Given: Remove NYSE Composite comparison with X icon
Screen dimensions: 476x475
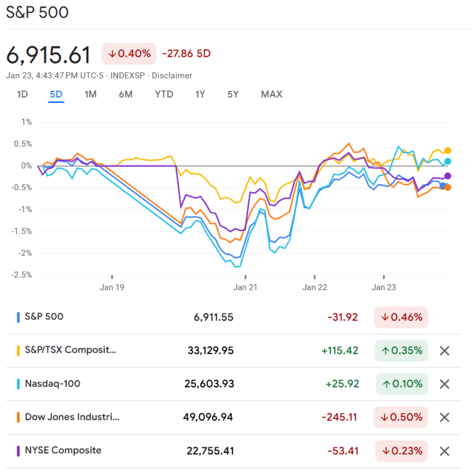Looking at the screenshot, I should pyautogui.click(x=444, y=451).
